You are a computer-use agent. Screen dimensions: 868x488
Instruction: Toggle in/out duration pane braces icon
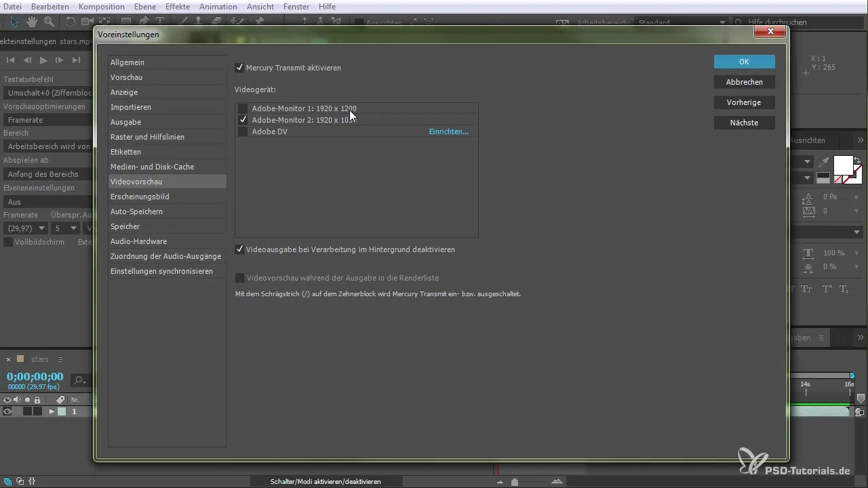pos(32,481)
